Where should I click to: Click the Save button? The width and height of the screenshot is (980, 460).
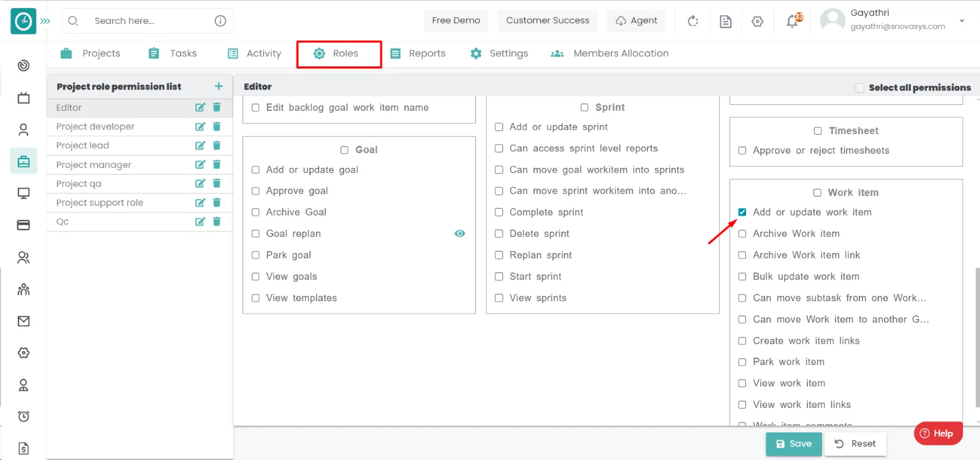794,443
